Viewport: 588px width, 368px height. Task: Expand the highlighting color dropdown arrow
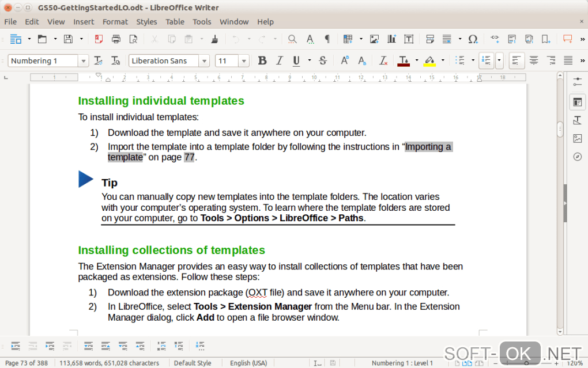(443, 60)
